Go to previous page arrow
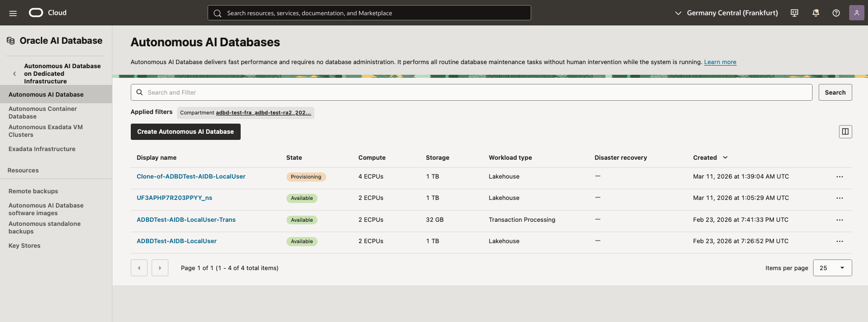Image resolution: width=868 pixels, height=322 pixels. 139,268
